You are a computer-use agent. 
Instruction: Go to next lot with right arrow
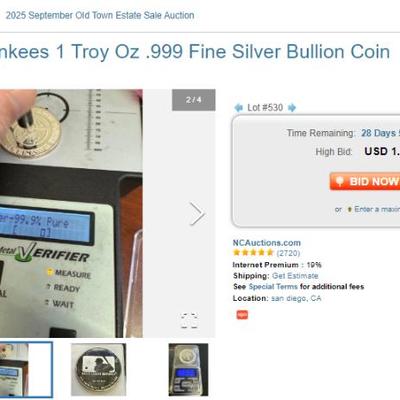(x=292, y=108)
